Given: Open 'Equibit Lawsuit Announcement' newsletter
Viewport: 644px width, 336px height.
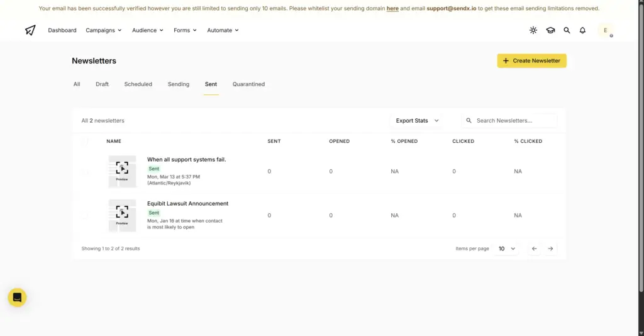Looking at the screenshot, I should (x=187, y=203).
